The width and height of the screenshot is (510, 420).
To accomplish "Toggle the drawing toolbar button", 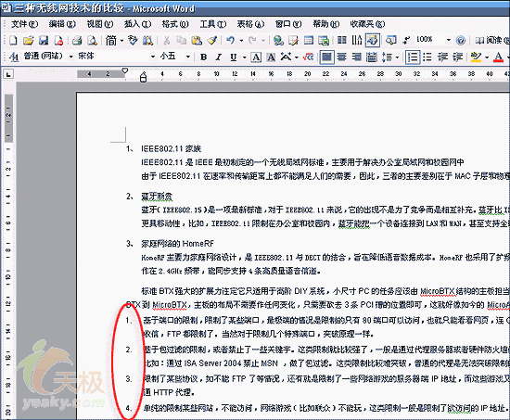I will point(373,41).
